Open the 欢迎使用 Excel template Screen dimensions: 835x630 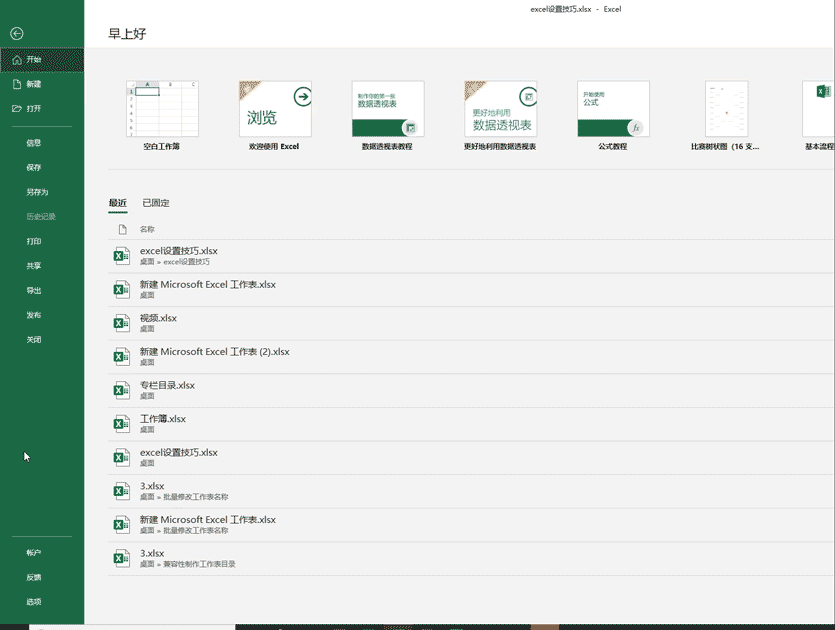click(275, 115)
